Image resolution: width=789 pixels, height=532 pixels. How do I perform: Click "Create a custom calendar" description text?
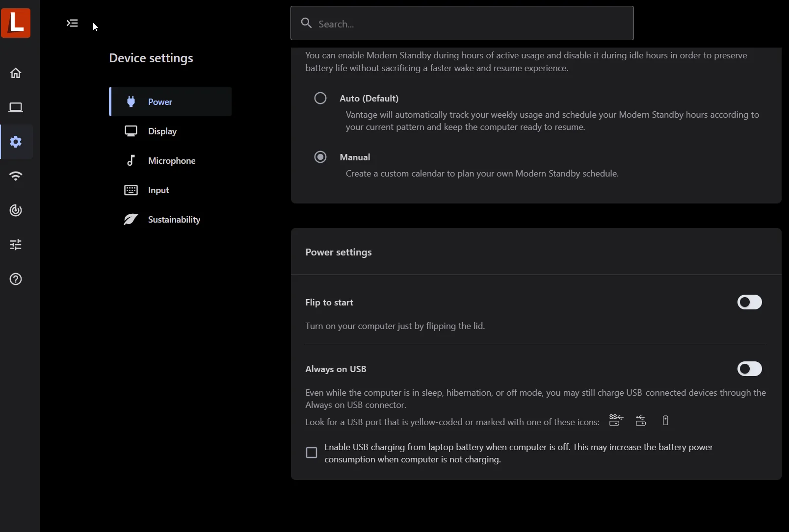tap(482, 174)
